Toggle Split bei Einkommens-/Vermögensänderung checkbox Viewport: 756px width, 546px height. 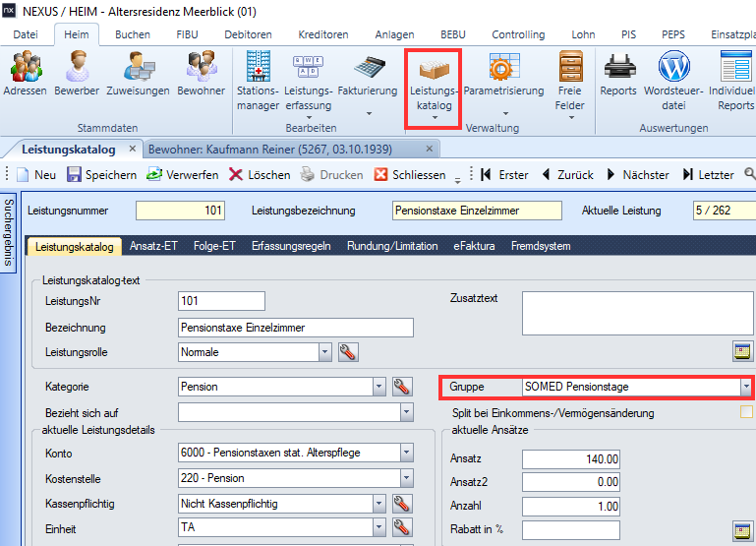coord(746,412)
